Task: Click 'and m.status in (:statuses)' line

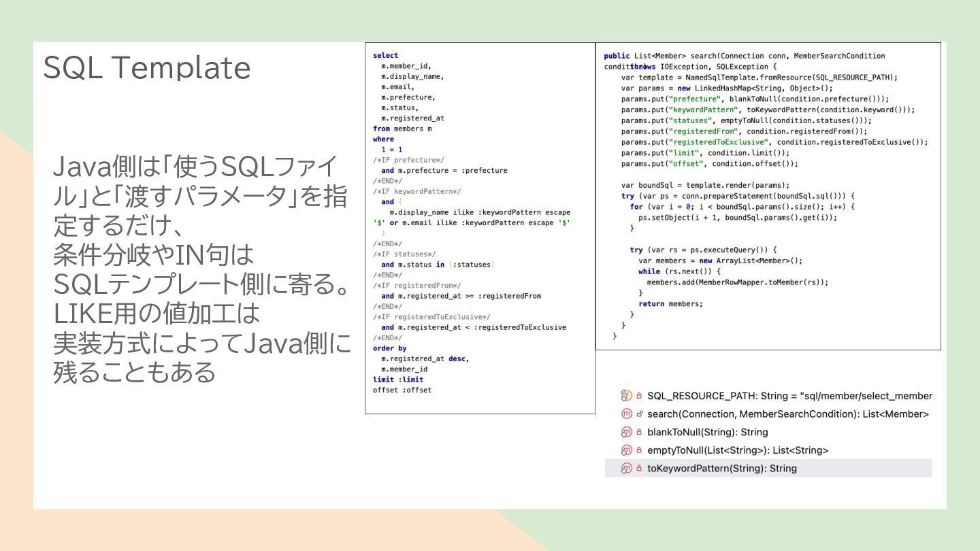Action: [438, 265]
